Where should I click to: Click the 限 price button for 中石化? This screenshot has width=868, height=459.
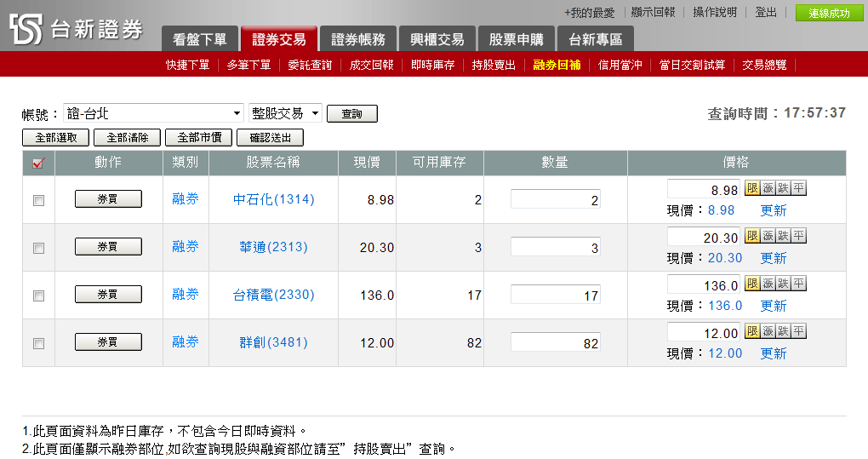click(752, 188)
